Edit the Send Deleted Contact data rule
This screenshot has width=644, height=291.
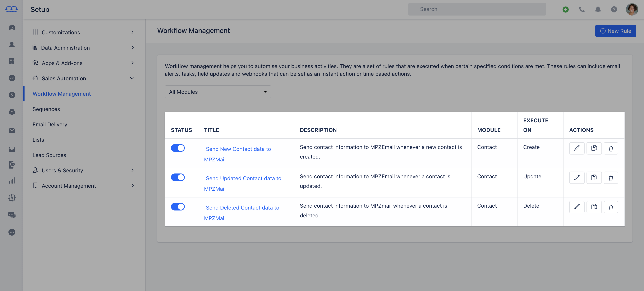pyautogui.click(x=577, y=207)
